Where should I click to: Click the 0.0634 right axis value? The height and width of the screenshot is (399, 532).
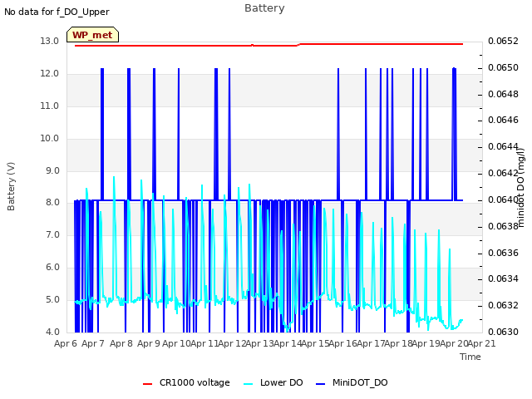pyautogui.click(x=503, y=279)
